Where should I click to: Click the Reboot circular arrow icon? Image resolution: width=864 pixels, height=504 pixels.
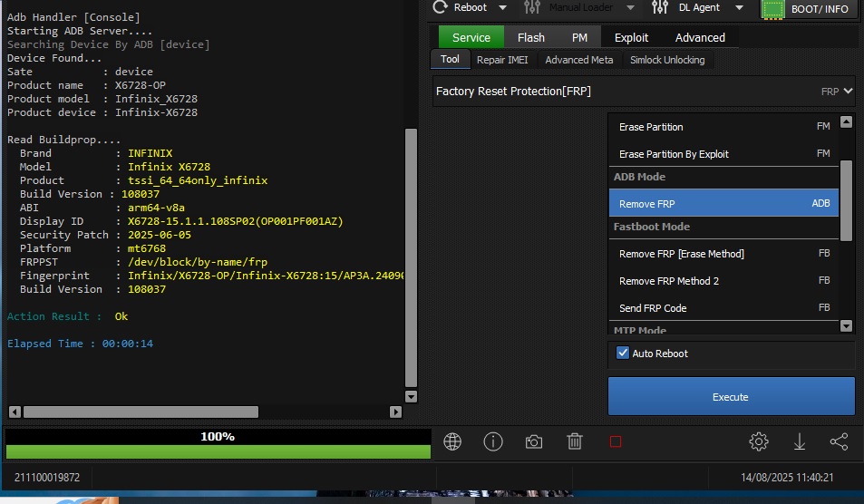[x=440, y=7]
